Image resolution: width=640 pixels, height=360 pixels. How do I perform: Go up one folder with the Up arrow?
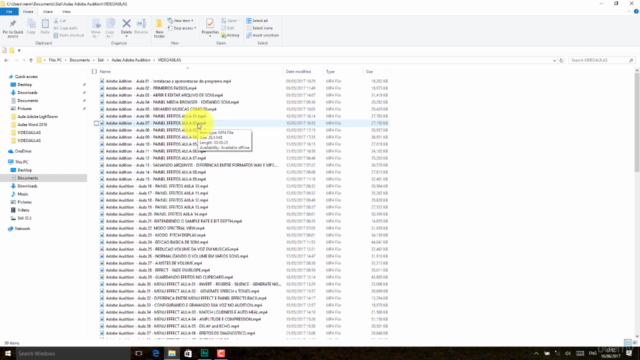[x=31, y=60]
